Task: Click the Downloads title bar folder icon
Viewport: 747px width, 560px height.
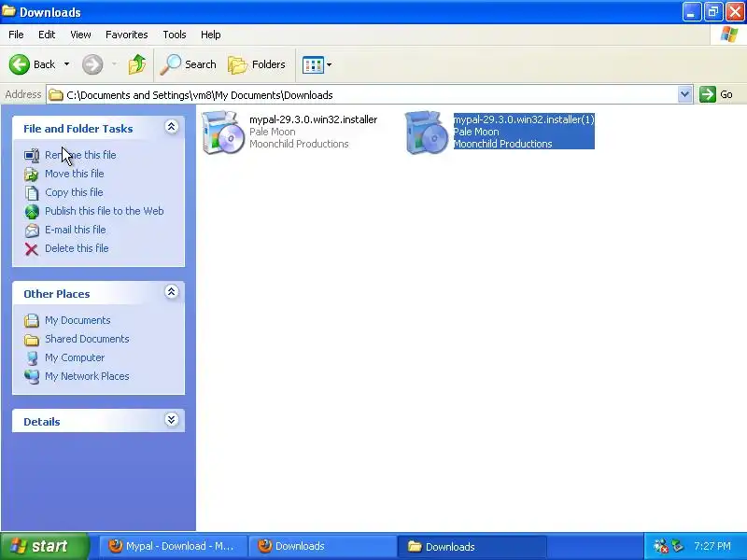Action: 8,11
